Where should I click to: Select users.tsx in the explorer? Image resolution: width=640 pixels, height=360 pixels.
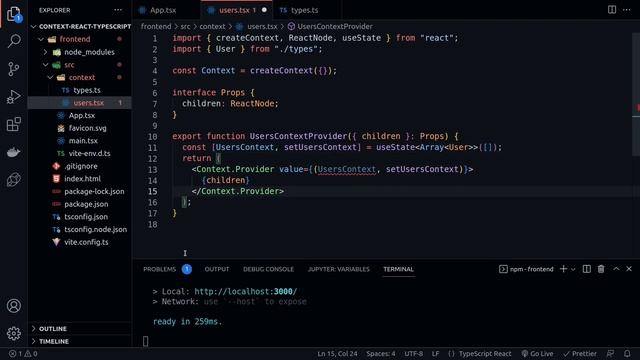80,102
